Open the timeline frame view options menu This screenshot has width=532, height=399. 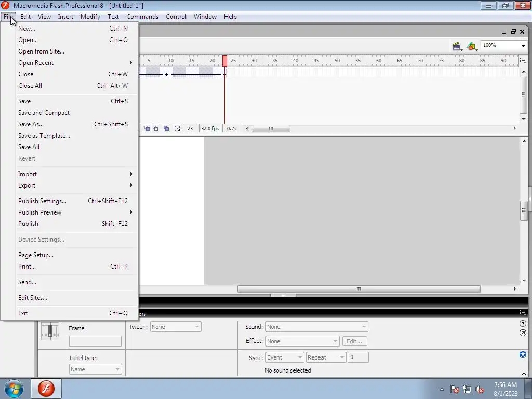[x=523, y=61]
